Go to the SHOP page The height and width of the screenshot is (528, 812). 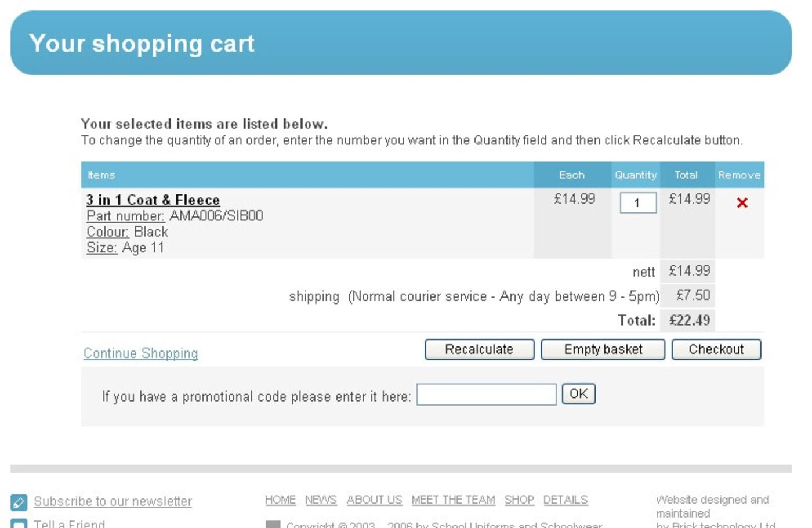[519, 500]
